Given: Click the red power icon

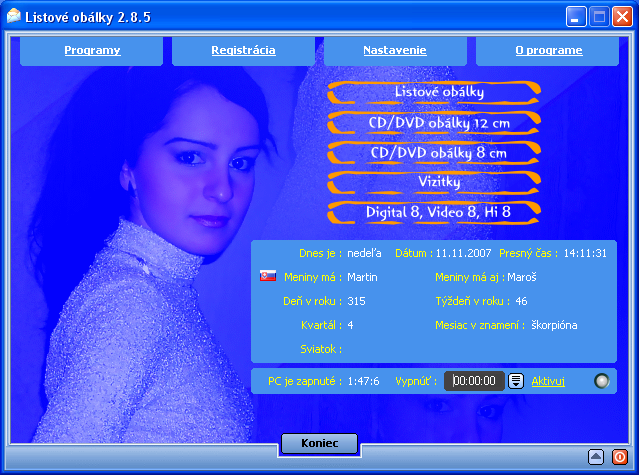Looking at the screenshot, I should point(620,457).
